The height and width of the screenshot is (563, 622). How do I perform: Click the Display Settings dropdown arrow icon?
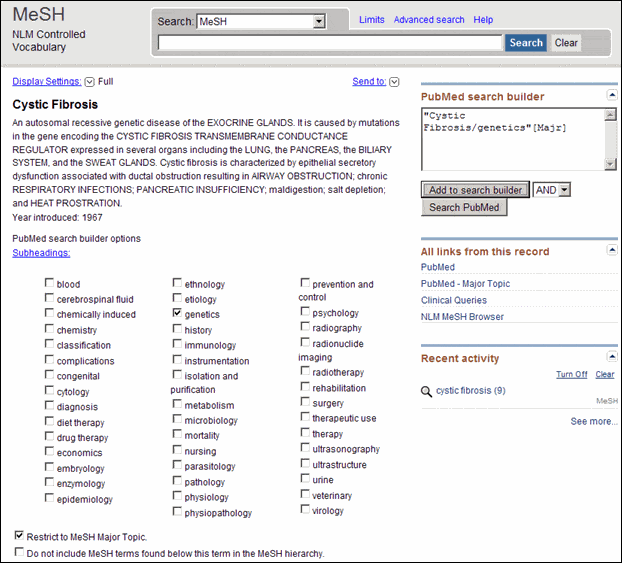click(90, 82)
